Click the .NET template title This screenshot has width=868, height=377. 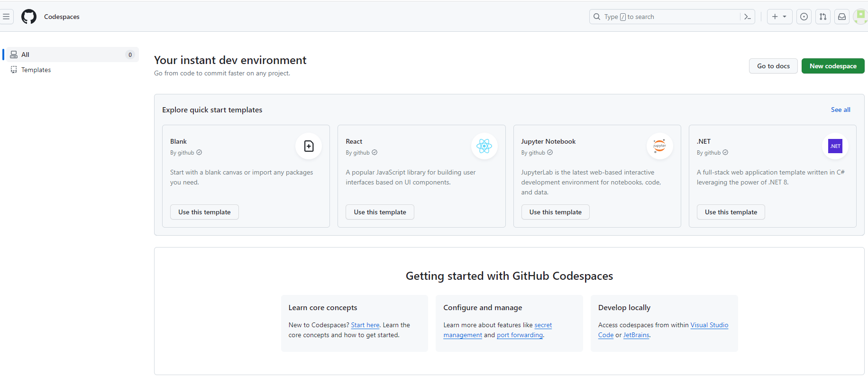pyautogui.click(x=704, y=141)
